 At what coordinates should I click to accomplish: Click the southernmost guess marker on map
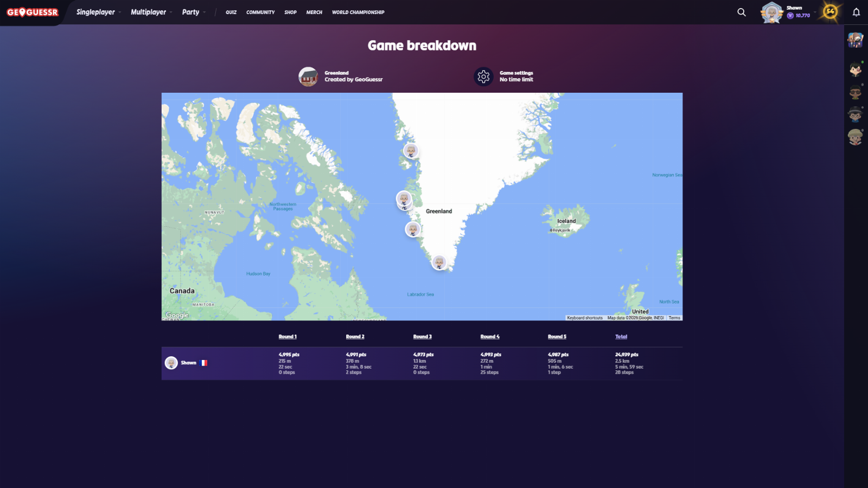[x=439, y=262]
